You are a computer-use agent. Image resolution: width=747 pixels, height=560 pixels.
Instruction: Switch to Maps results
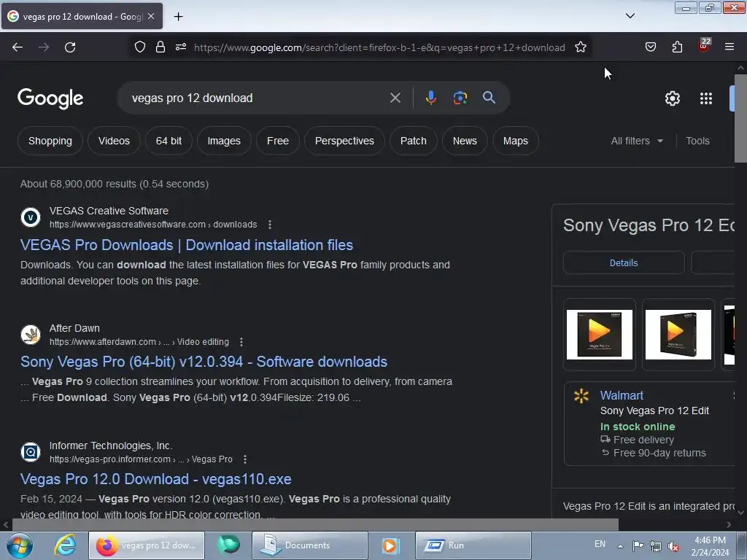pos(516,141)
